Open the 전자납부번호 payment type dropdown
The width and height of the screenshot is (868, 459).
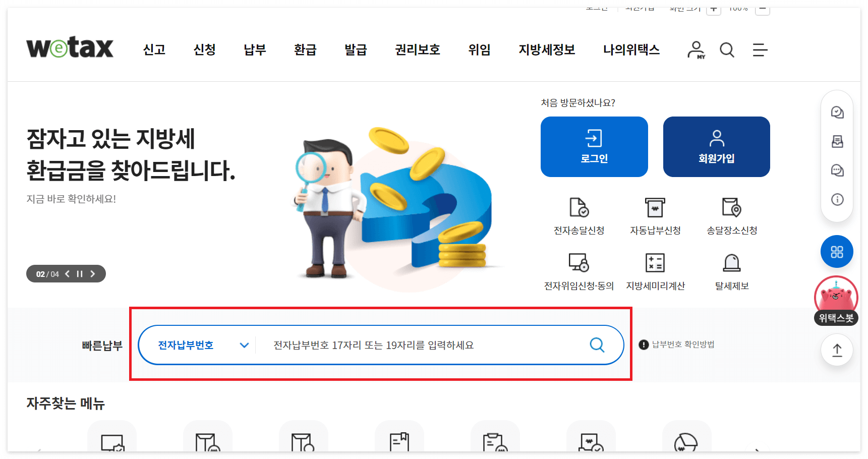point(201,345)
